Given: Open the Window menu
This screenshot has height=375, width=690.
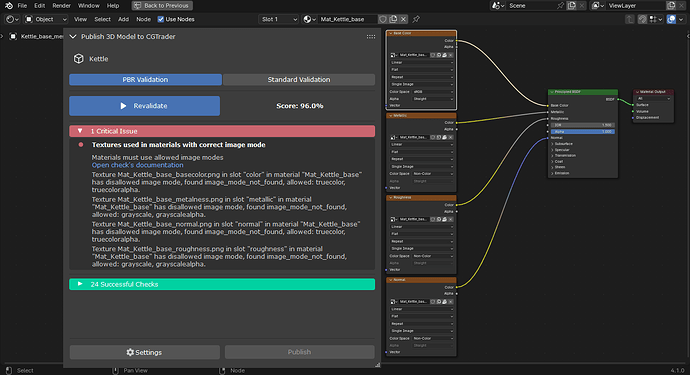Looking at the screenshot, I should click(x=88, y=6).
